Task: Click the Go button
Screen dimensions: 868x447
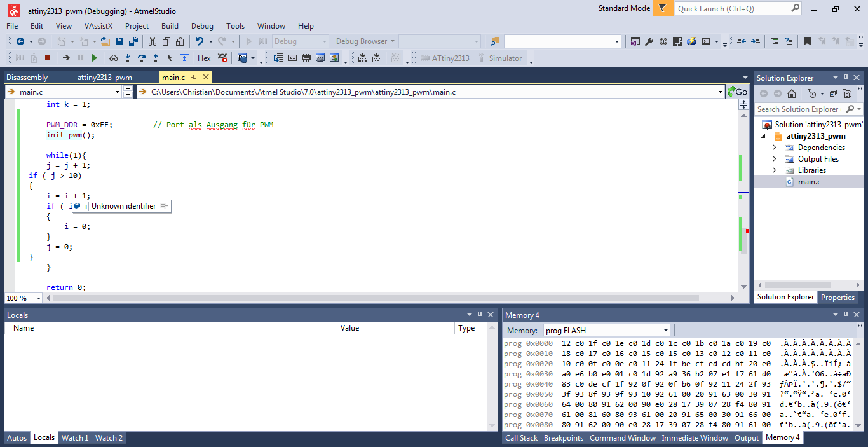Action: [x=737, y=92]
